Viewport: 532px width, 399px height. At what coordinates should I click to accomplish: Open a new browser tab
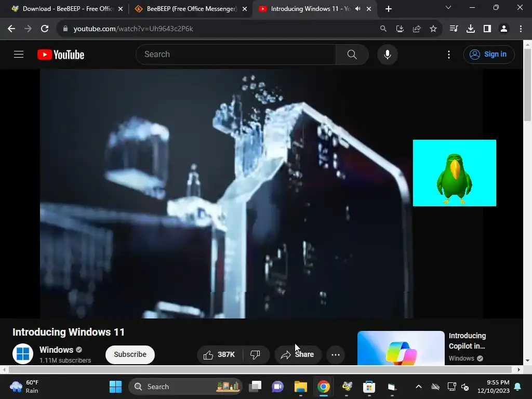(389, 9)
